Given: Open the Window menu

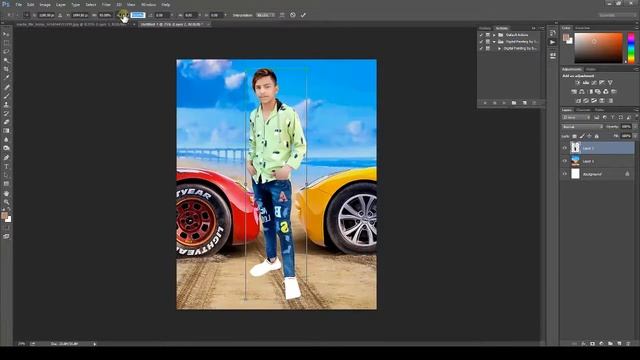Looking at the screenshot, I should coord(148,4).
